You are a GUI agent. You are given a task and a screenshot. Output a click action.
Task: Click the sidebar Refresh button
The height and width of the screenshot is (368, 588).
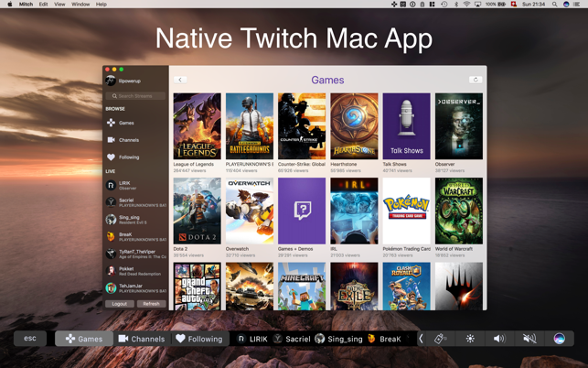pyautogui.click(x=151, y=304)
